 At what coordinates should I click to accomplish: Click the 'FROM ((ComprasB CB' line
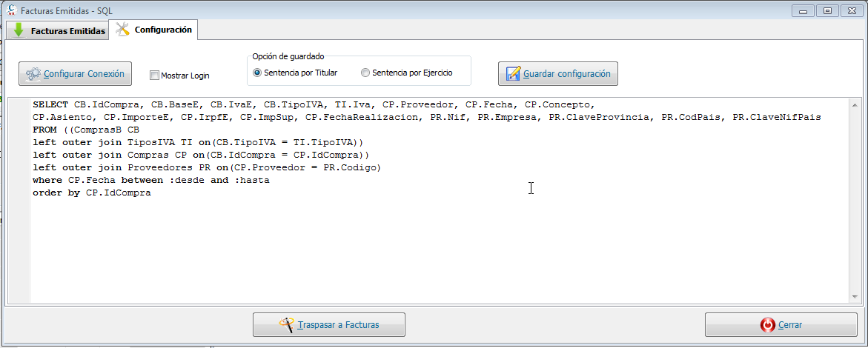click(x=86, y=130)
